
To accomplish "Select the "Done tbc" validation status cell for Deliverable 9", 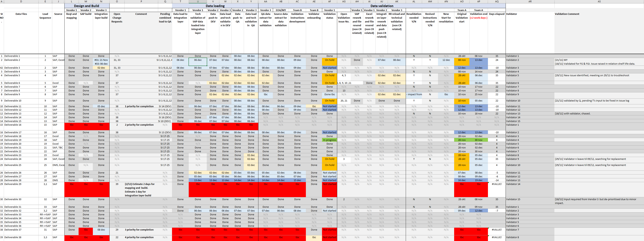I will click(330, 94).
